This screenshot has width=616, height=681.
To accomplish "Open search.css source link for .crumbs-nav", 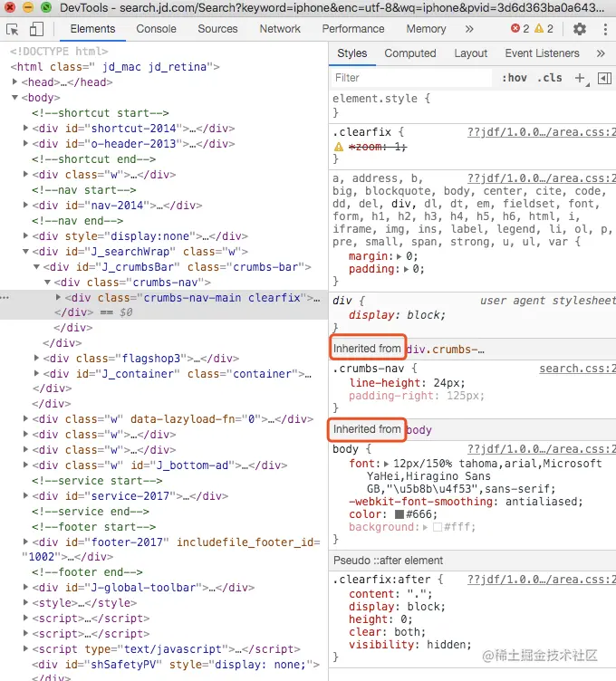I will pos(577,369).
